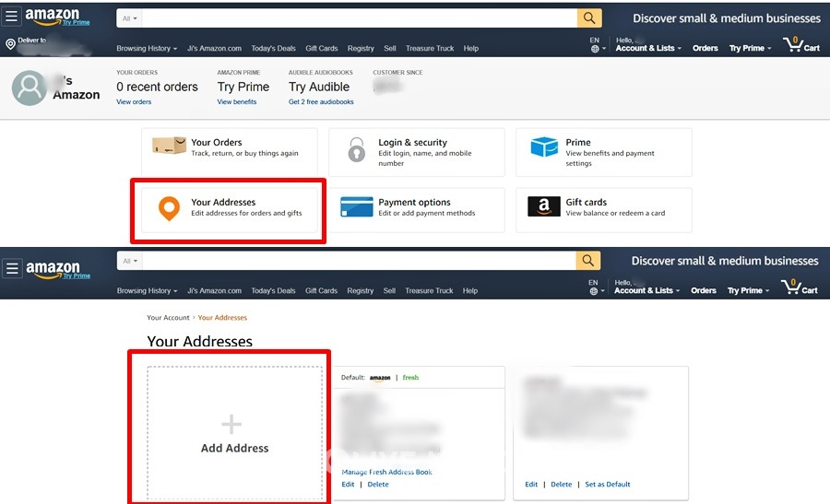
Task: Expand Browsing History in the lower nav
Action: pos(147,290)
